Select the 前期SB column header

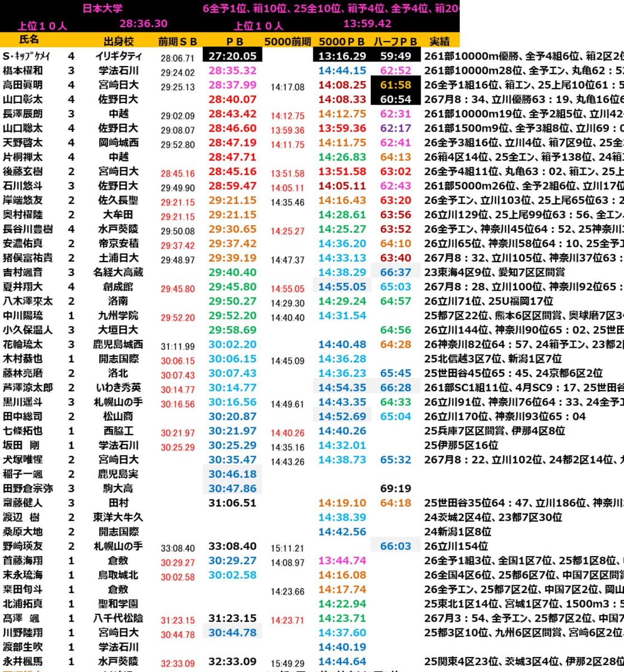coord(178,41)
